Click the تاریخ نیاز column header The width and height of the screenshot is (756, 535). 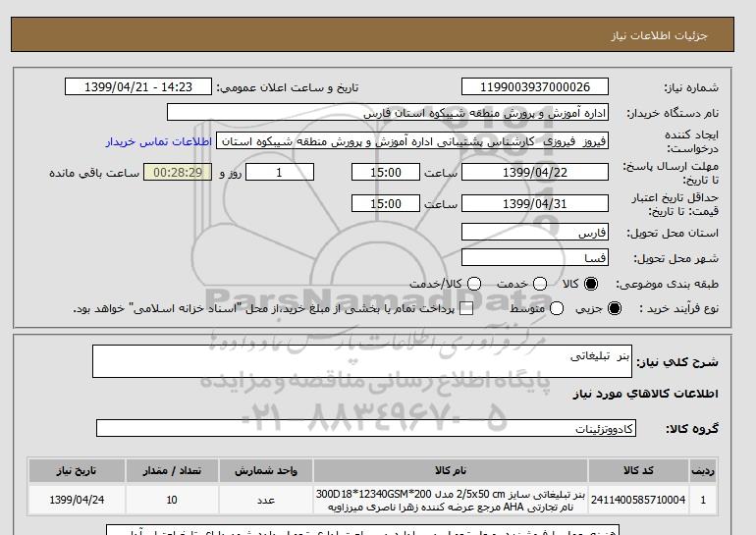pyautogui.click(x=77, y=470)
